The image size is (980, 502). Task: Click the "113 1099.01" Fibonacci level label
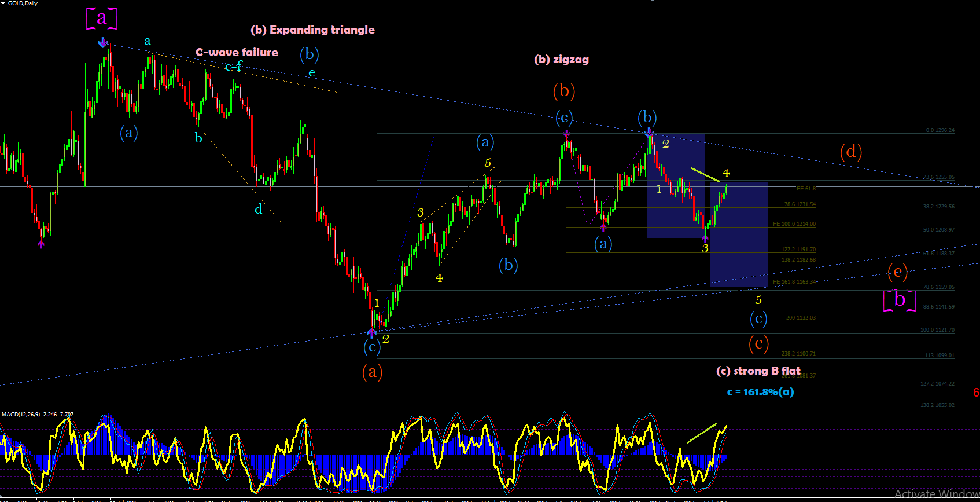[x=940, y=356]
